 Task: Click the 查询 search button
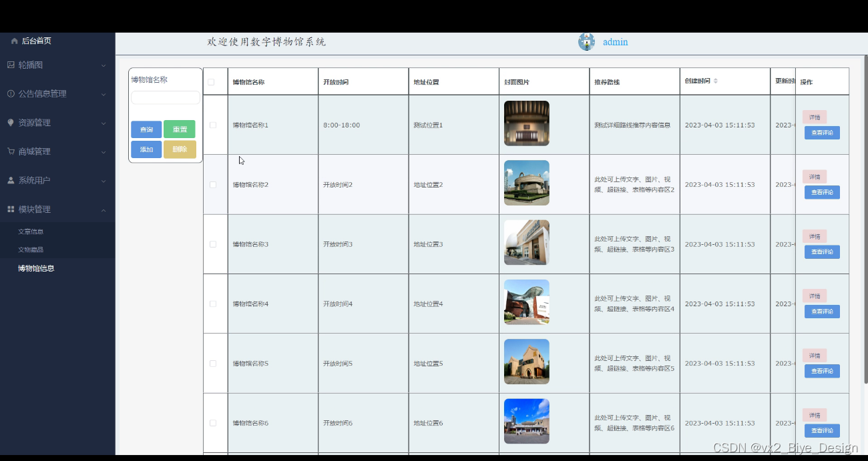pos(146,129)
